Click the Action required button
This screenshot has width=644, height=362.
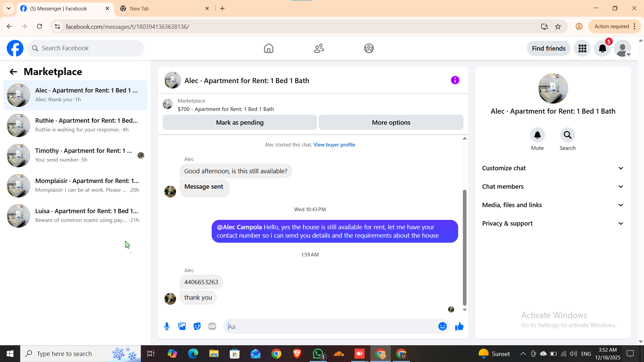[x=612, y=26]
